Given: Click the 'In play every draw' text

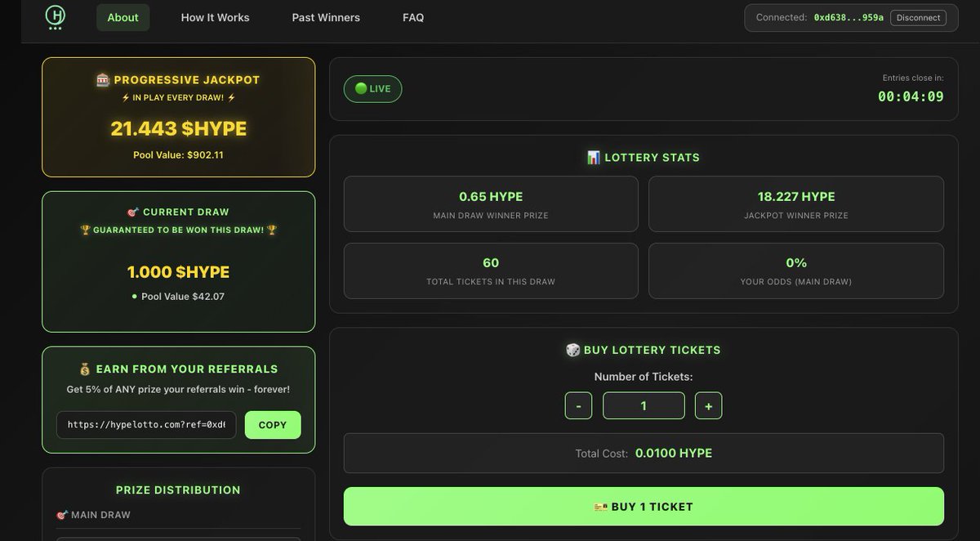Looking at the screenshot, I should pos(178,98).
